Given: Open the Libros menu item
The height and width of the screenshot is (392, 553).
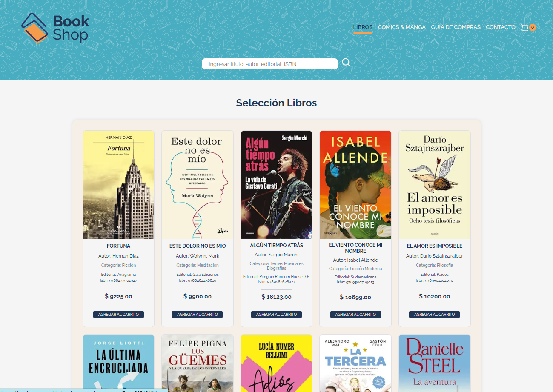Looking at the screenshot, I should point(363,27).
